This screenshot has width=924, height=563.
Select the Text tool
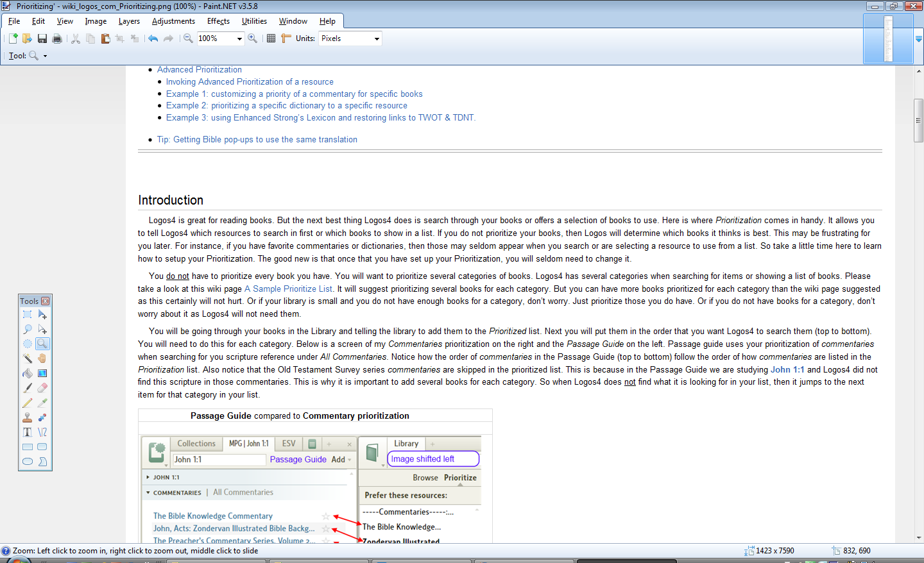(x=28, y=432)
